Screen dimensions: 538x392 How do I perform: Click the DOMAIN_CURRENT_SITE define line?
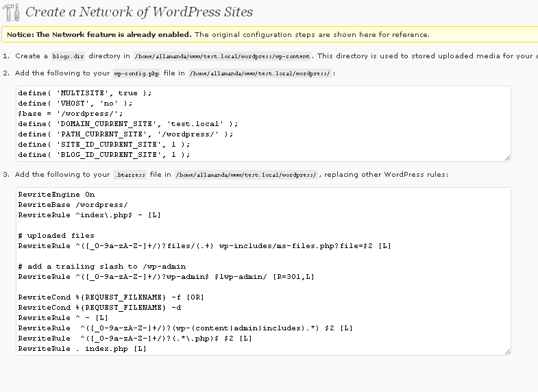coord(128,124)
